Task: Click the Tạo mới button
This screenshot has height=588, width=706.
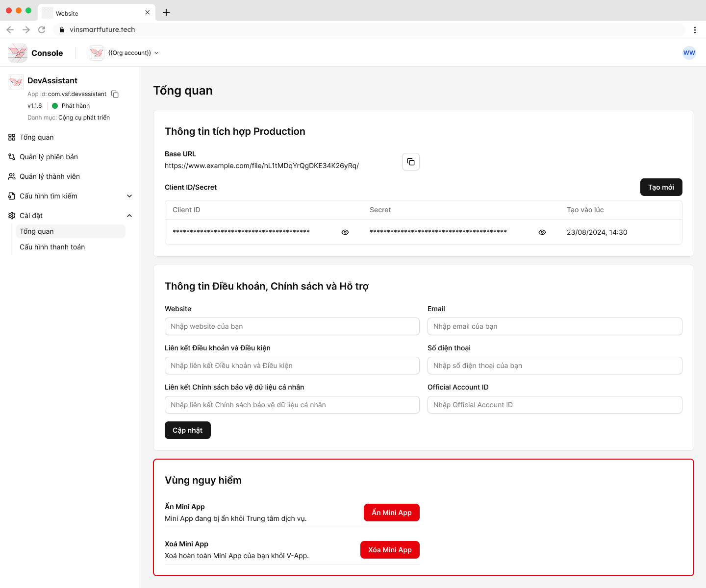Action: tap(661, 187)
